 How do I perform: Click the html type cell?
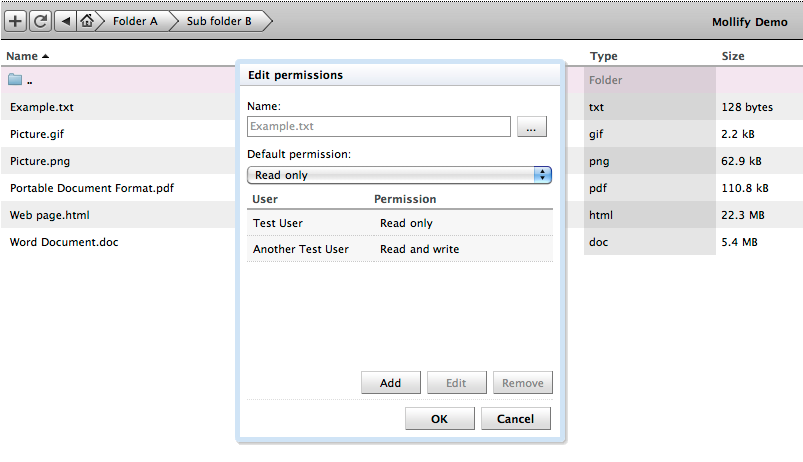point(601,215)
